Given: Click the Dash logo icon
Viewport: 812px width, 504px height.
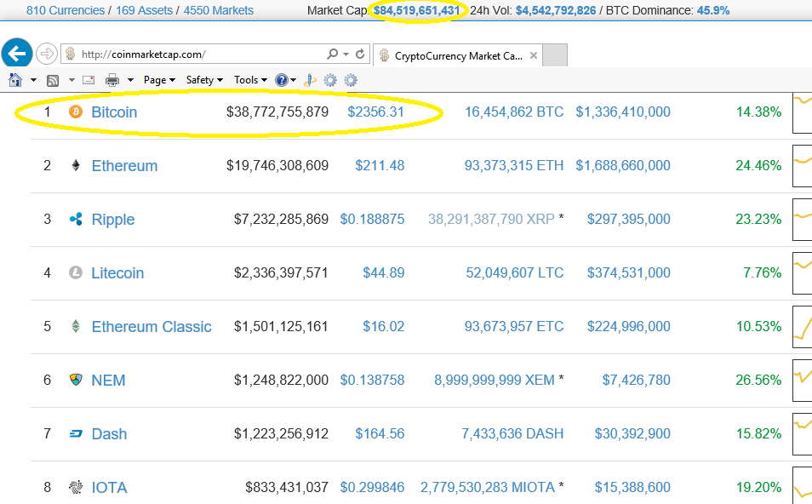Looking at the screenshot, I should (76, 433).
